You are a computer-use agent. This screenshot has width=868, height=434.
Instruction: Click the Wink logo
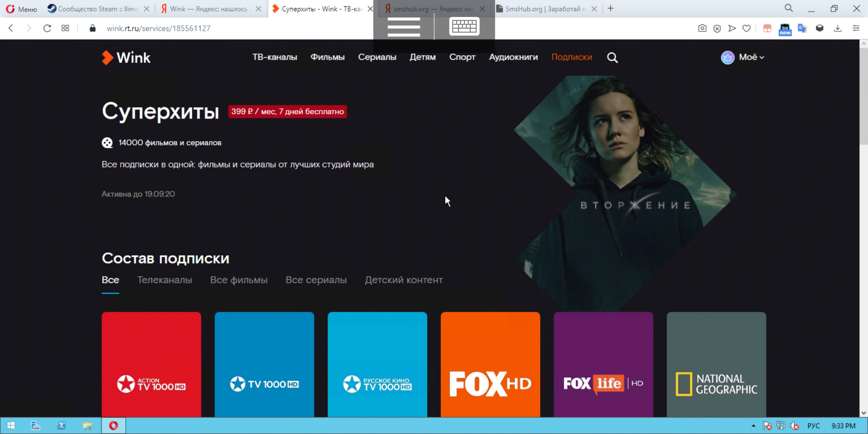pos(126,57)
